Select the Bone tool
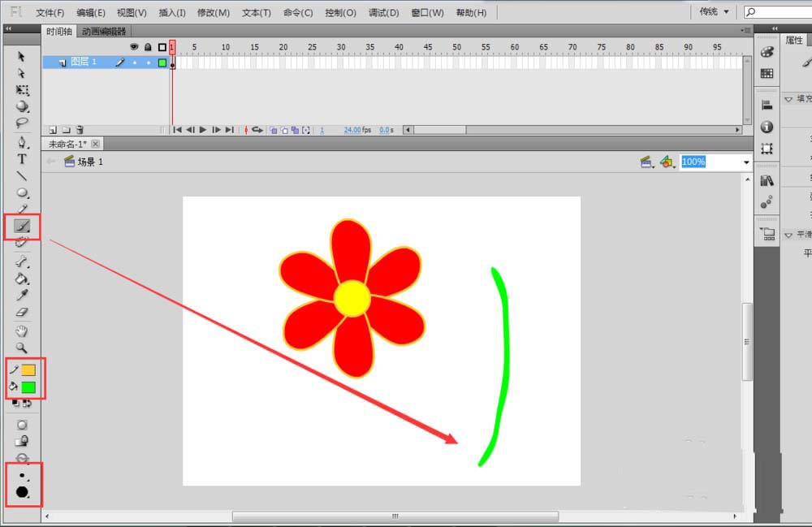Viewport: 812px width, 527px height. pyautogui.click(x=22, y=262)
